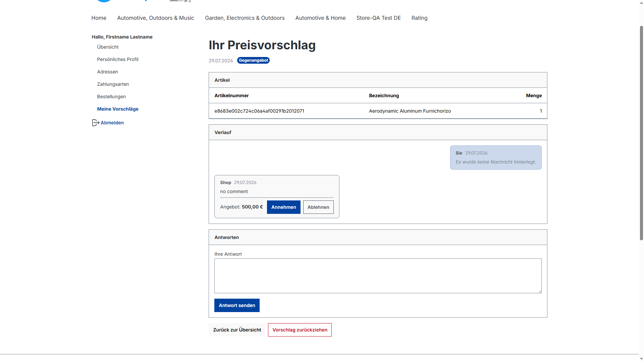Click the Gegenangebot status badge
This screenshot has width=644, height=362.
pos(253,60)
